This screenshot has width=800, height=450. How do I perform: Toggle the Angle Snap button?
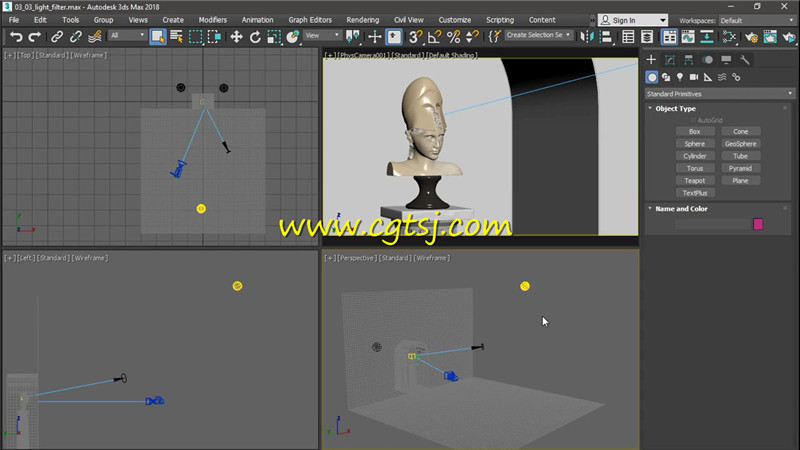(x=434, y=37)
